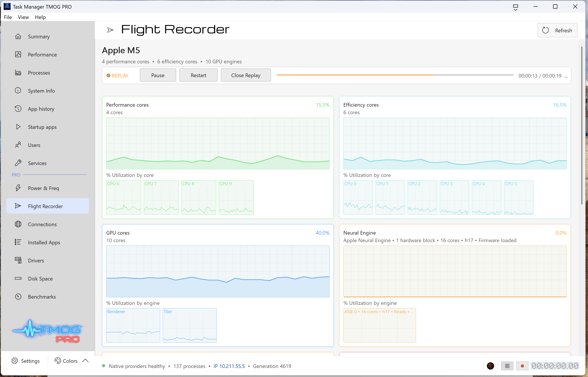Open the File menu
Screen dimensions: 588x377
coord(8,17)
